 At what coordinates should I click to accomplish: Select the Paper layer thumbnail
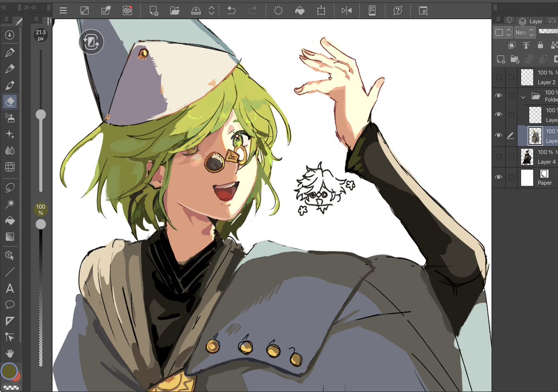pos(527,178)
